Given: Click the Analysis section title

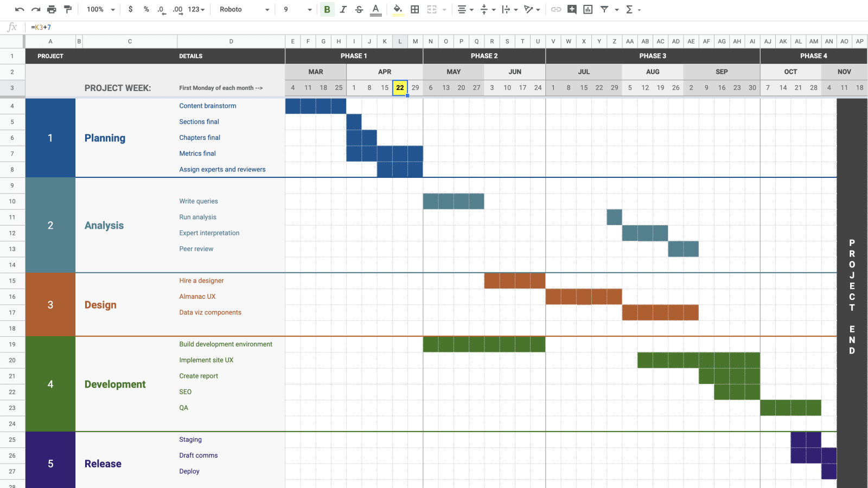Looking at the screenshot, I should click(x=104, y=225).
